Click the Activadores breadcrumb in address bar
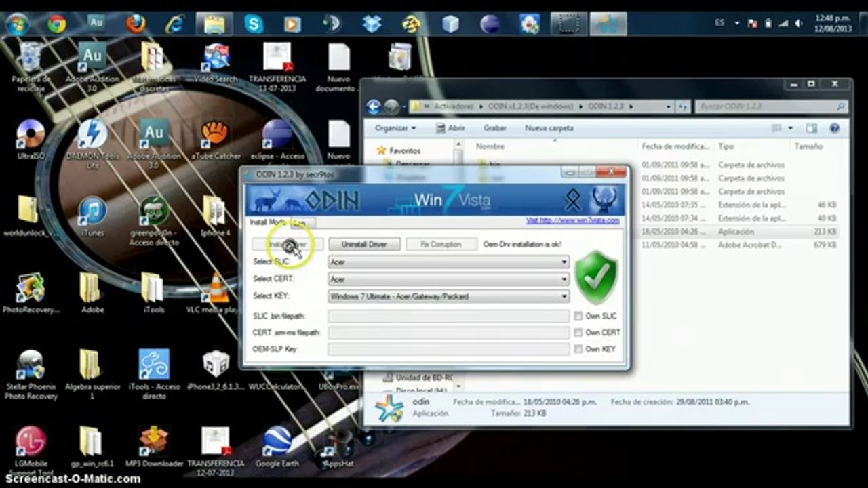This screenshot has width=868, height=488. [454, 107]
